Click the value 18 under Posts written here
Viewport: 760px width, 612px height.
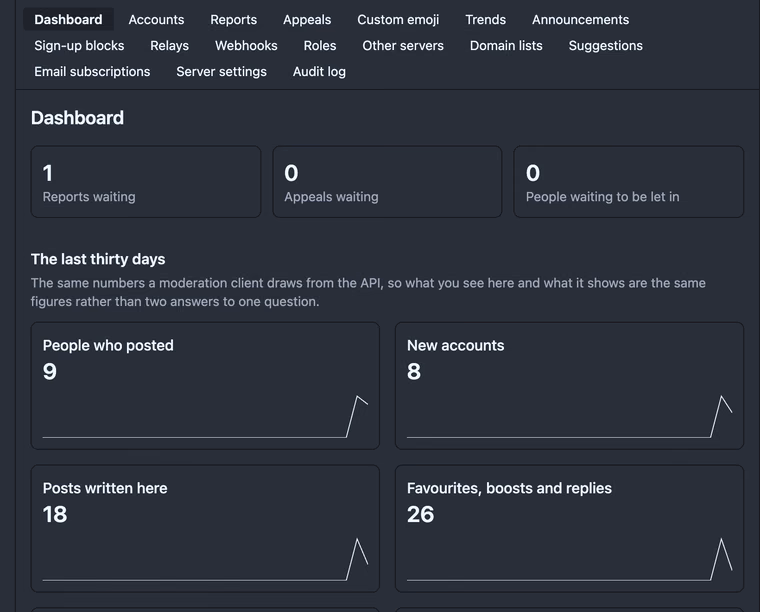(x=55, y=514)
